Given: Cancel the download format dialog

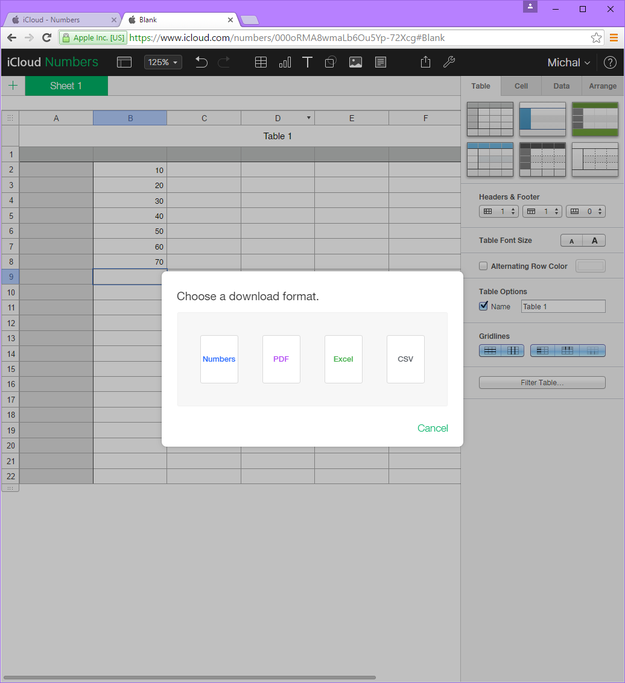Looking at the screenshot, I should coord(432,428).
